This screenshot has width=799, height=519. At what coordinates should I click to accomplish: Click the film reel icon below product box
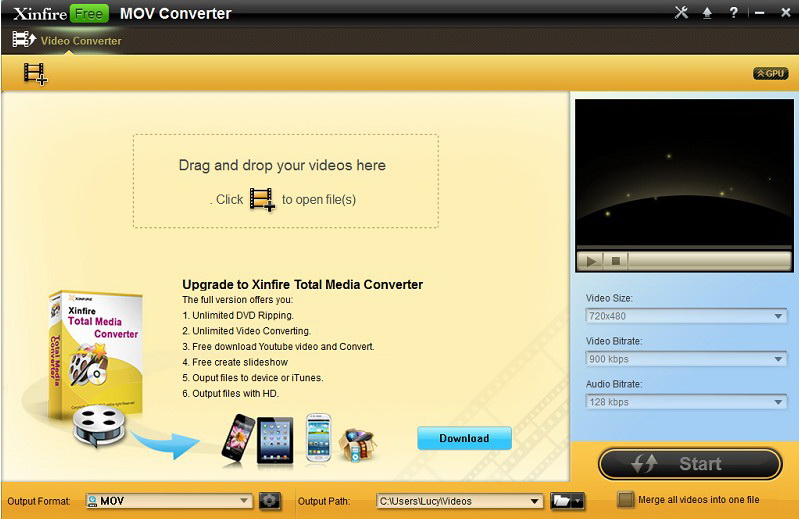tap(99, 425)
